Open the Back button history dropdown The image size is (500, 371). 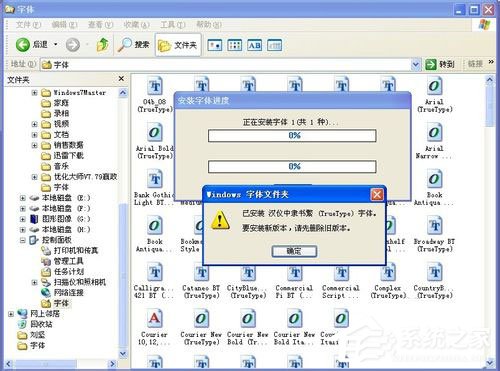56,45
